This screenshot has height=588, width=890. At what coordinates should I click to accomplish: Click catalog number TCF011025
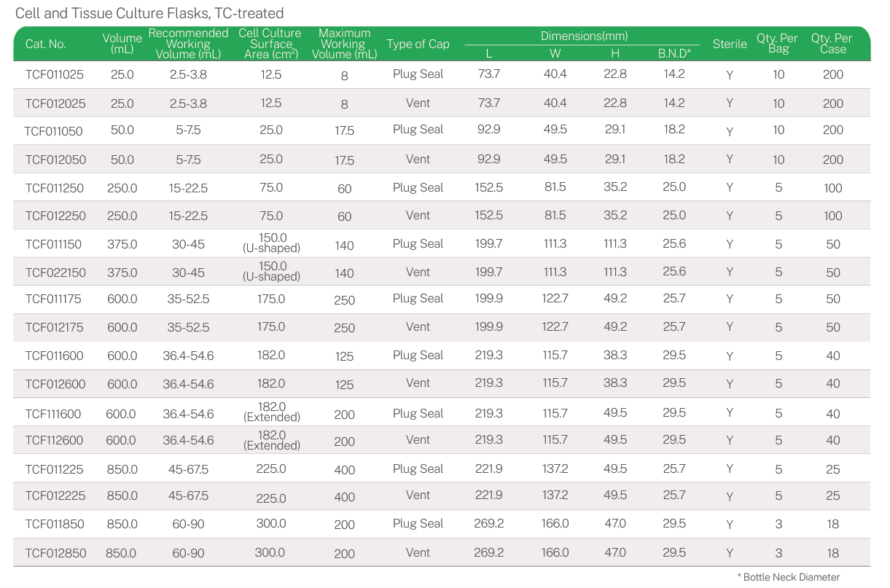click(x=55, y=74)
